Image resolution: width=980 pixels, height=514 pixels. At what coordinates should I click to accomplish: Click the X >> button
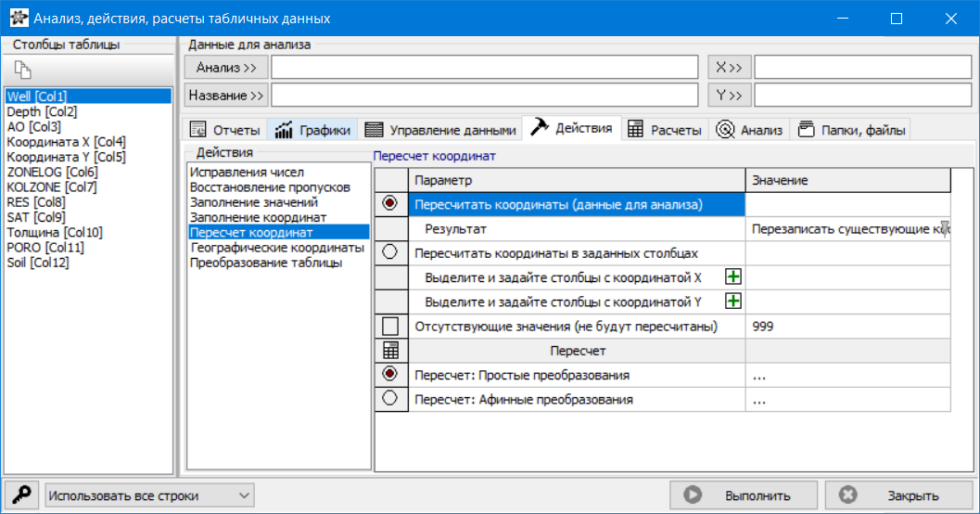[729, 68]
